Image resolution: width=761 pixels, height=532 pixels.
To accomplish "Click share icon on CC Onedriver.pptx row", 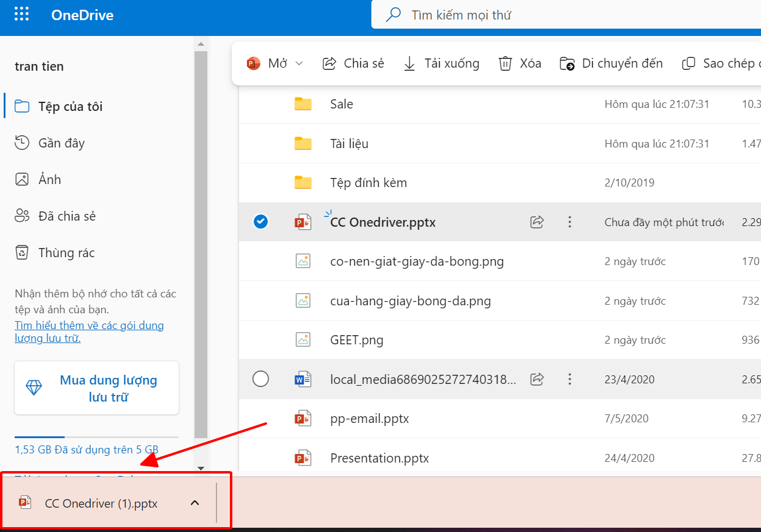I will [537, 222].
